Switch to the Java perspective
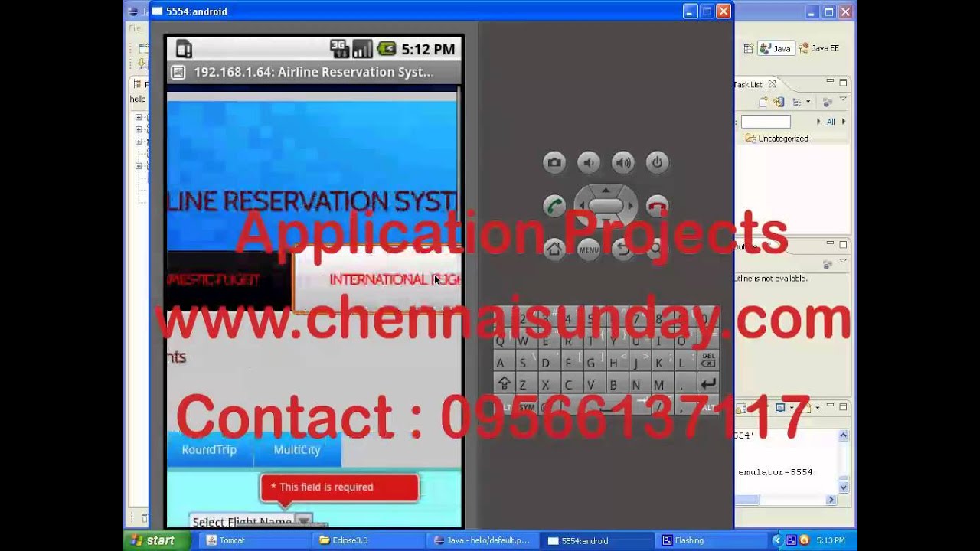 coord(776,48)
